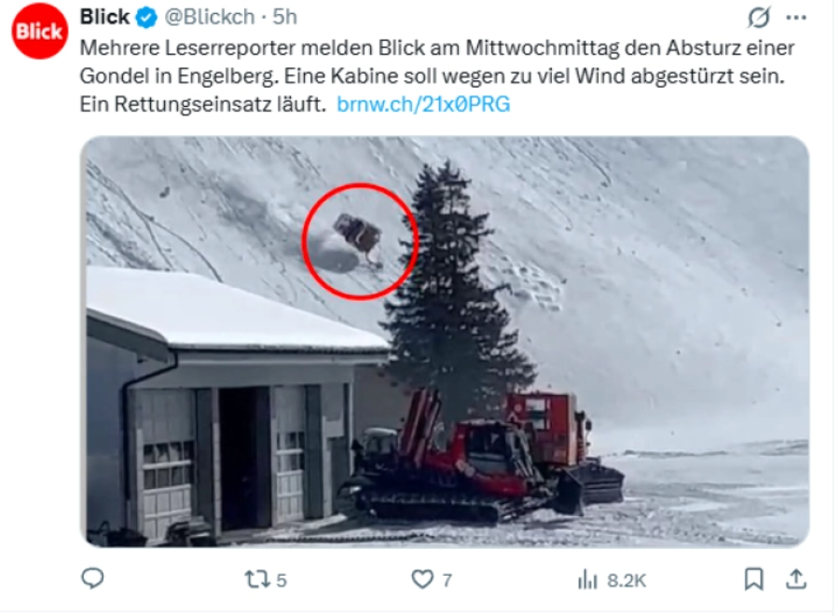Click the Blick display name
The height and width of the screenshot is (616, 840).
[105, 17]
